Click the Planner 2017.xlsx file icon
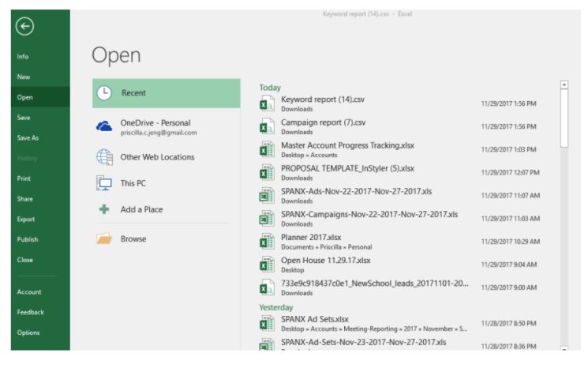 [x=267, y=242]
